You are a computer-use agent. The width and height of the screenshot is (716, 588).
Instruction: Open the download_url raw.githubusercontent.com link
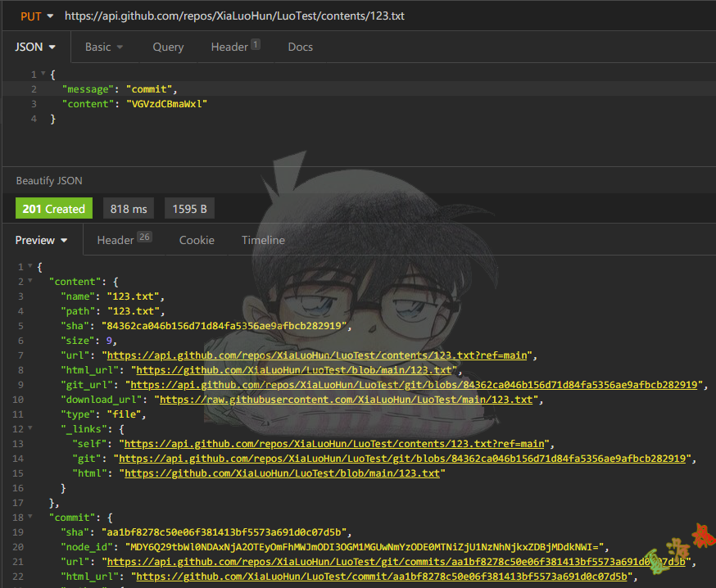point(345,400)
